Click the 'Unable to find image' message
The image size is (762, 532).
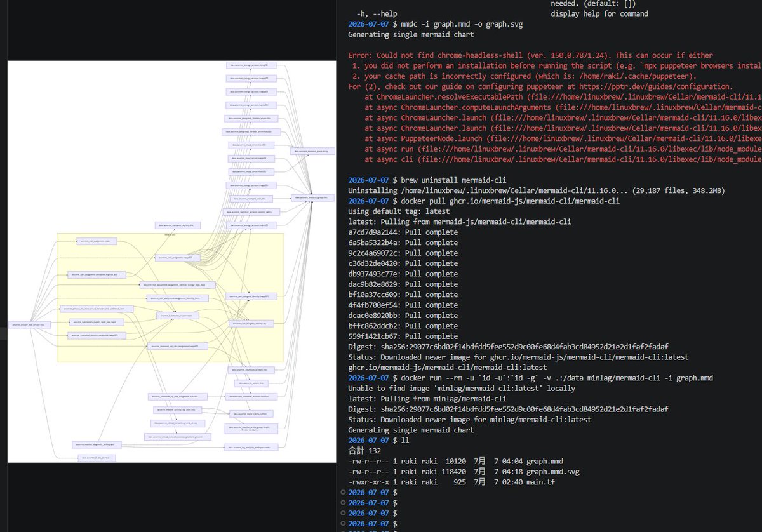pos(462,389)
